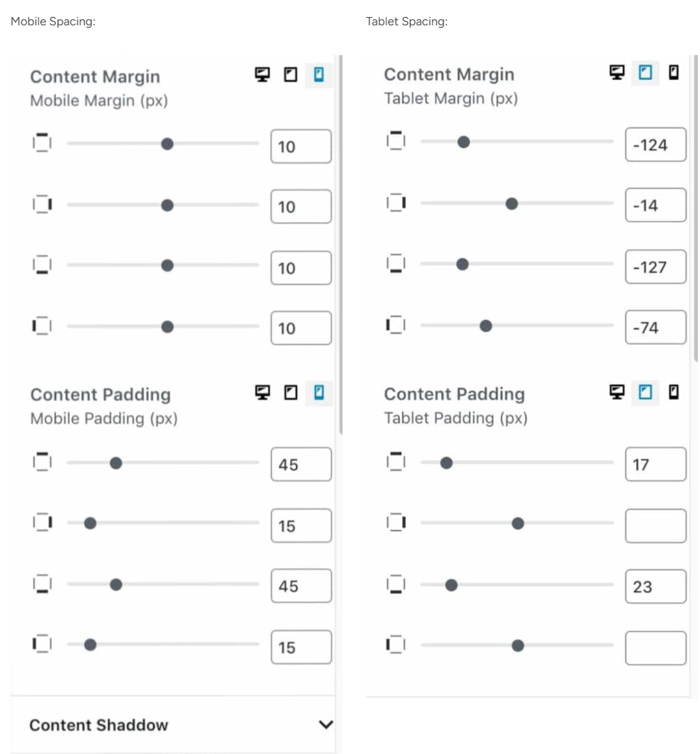Viewport: 700px width, 754px height.
Task: Expand the Content Shaddow section
Action: click(98, 725)
